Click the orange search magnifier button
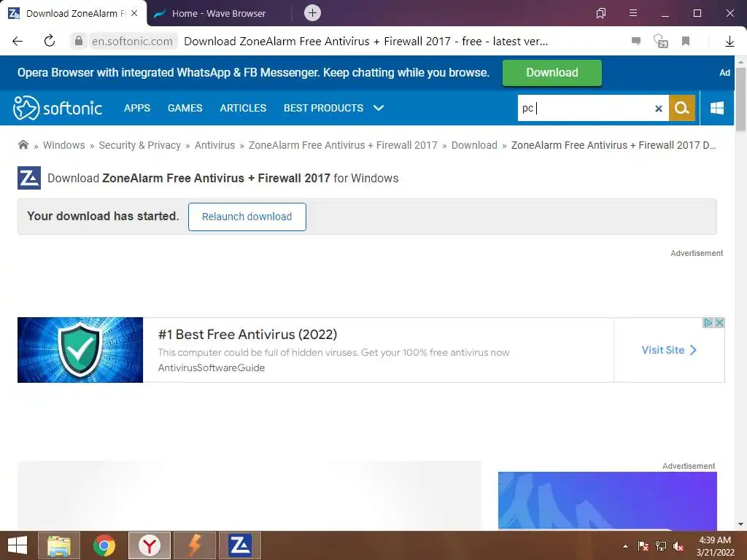 [x=682, y=108]
